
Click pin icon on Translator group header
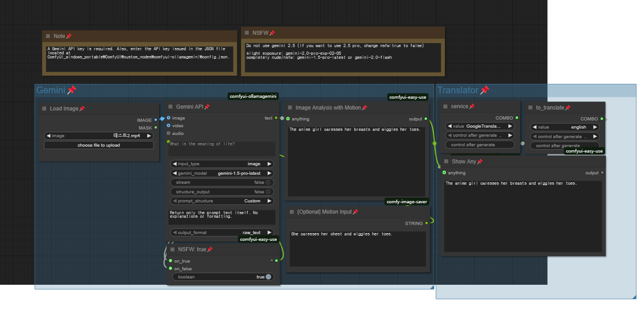click(x=484, y=90)
